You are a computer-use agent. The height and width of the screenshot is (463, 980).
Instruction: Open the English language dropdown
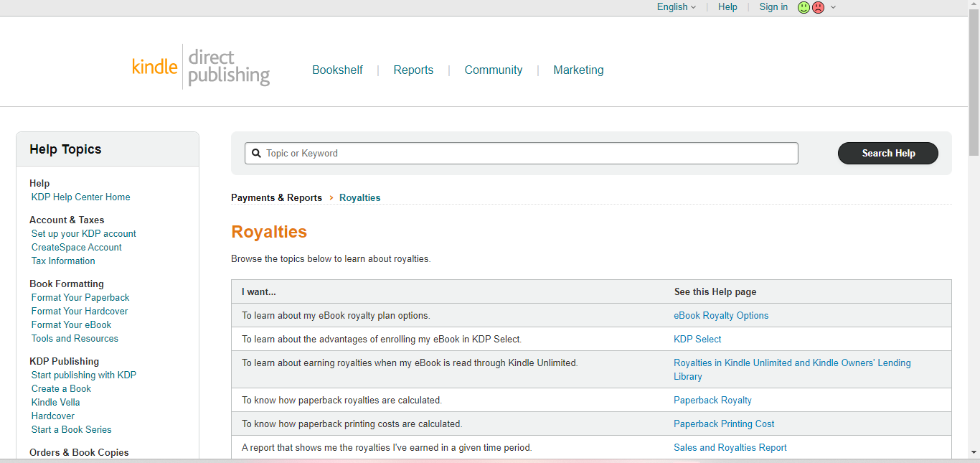click(676, 7)
